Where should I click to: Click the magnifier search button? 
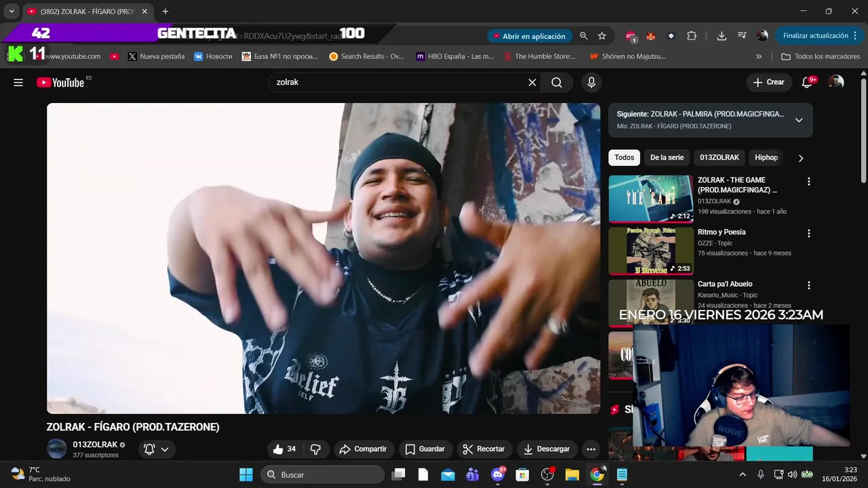557,83
